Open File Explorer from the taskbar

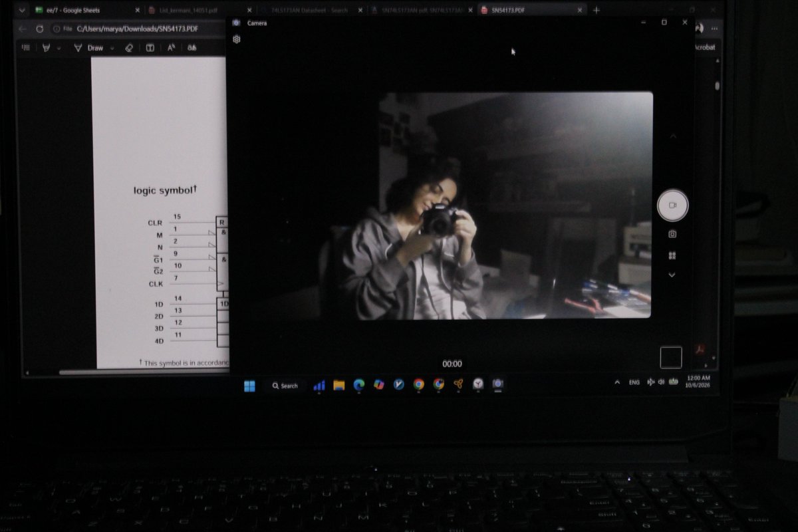(339, 385)
